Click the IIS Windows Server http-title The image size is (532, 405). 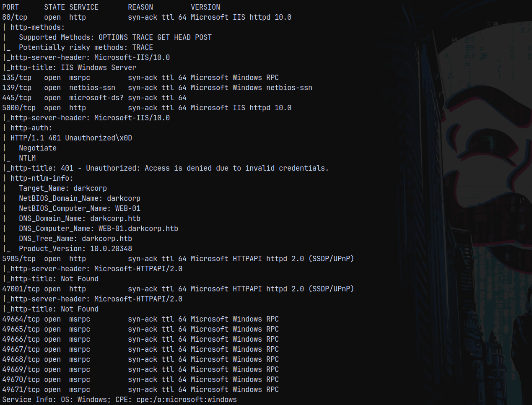pos(99,67)
